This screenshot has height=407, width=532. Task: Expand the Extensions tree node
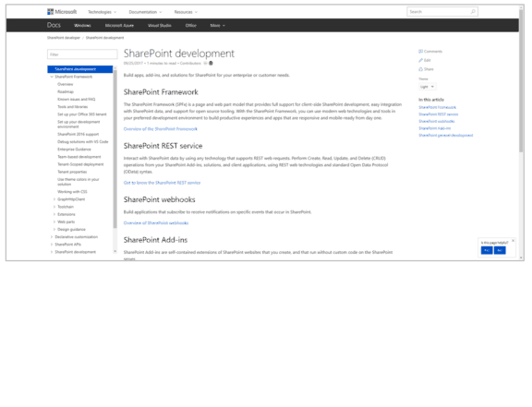pos(54,214)
